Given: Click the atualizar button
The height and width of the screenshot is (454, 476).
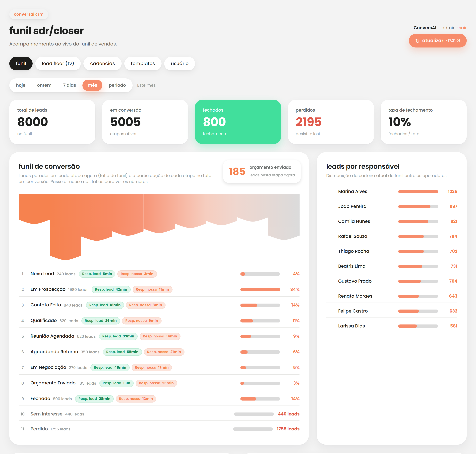Looking at the screenshot, I should (x=437, y=41).
